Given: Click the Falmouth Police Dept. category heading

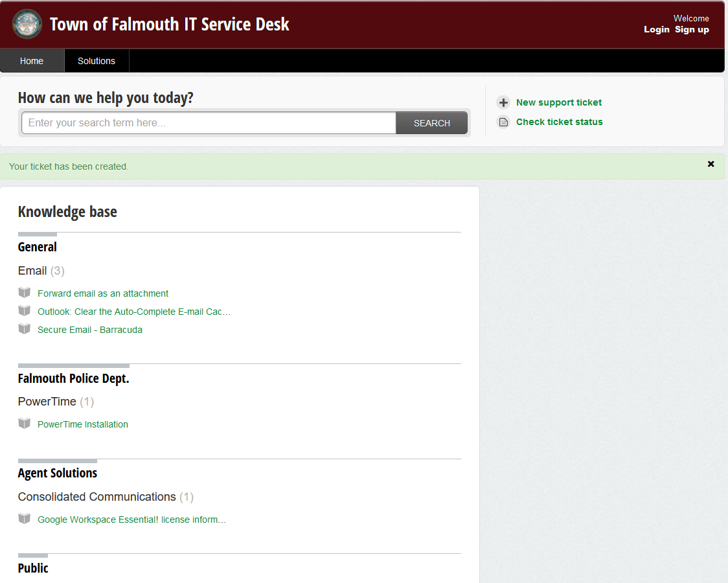Looking at the screenshot, I should point(73,379).
